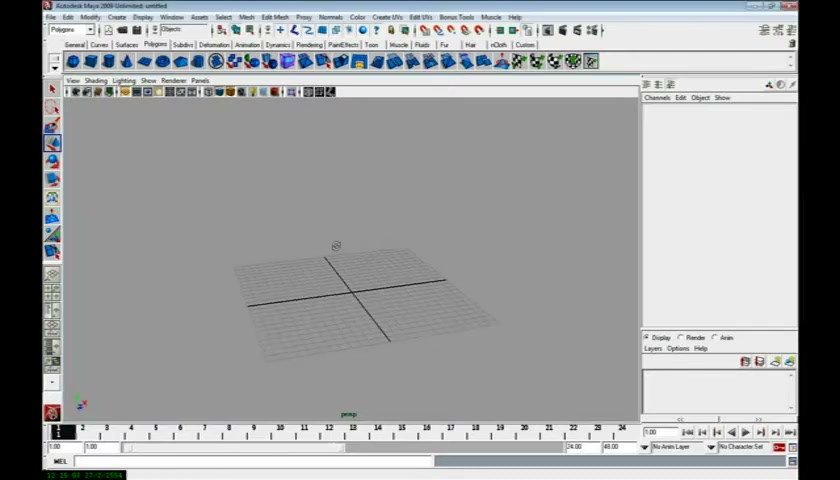Open the Edit Mesh menu

pos(275,17)
